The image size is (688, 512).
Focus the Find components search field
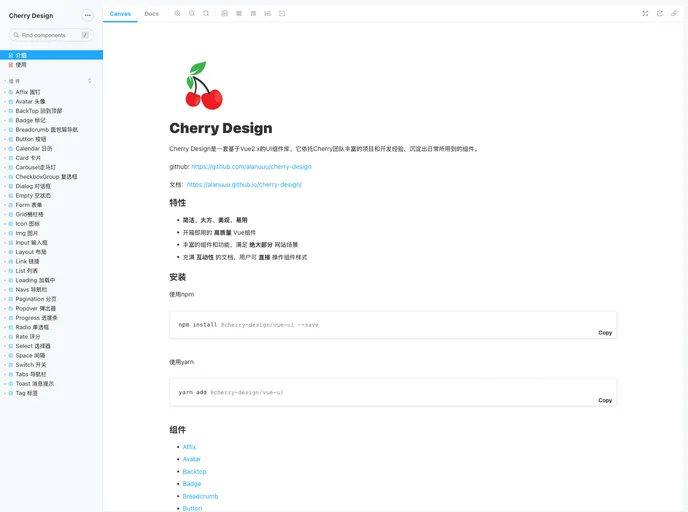click(x=50, y=35)
